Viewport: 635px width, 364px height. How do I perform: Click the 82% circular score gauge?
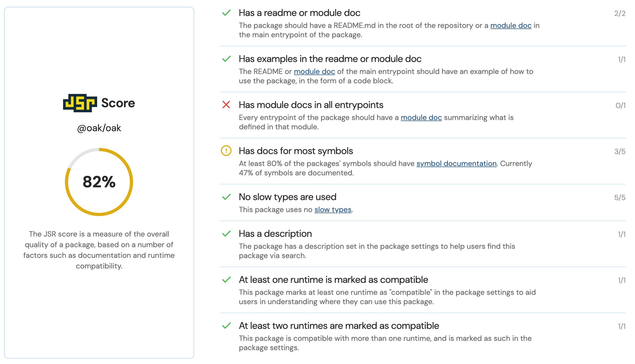click(99, 182)
